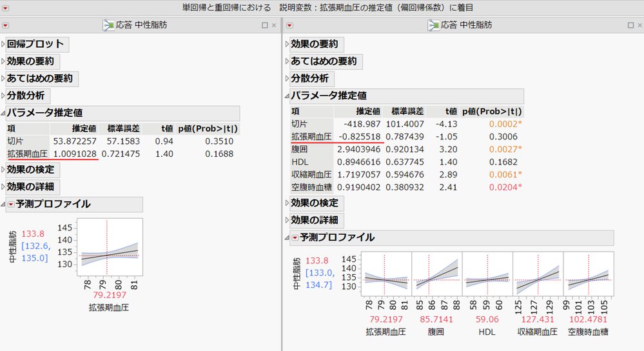Click p-value 0.0061* in right table

click(x=505, y=175)
